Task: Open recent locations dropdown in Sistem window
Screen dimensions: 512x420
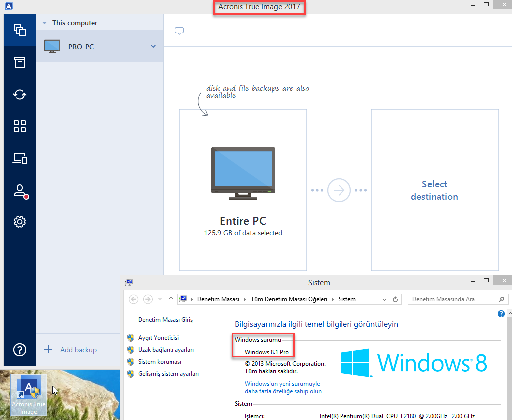Action: tap(160, 299)
